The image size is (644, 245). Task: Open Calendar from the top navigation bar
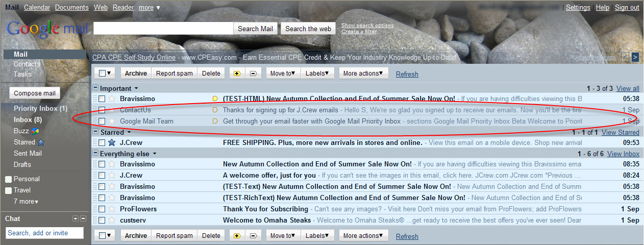[x=37, y=8]
